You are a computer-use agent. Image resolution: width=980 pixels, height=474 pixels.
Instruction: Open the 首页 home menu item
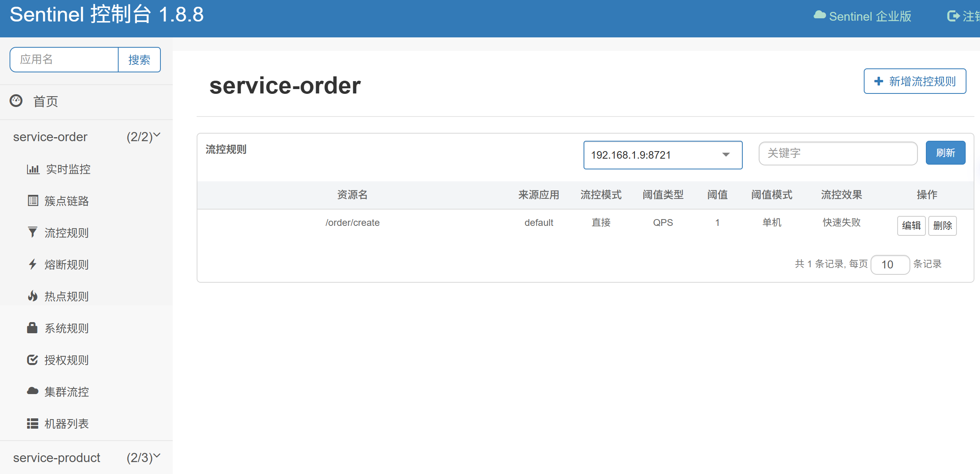[x=46, y=101]
